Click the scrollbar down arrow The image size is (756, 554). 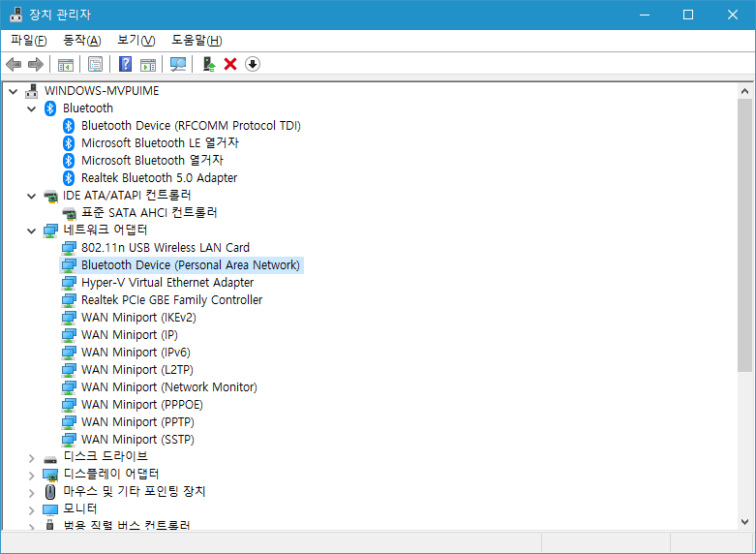744,522
